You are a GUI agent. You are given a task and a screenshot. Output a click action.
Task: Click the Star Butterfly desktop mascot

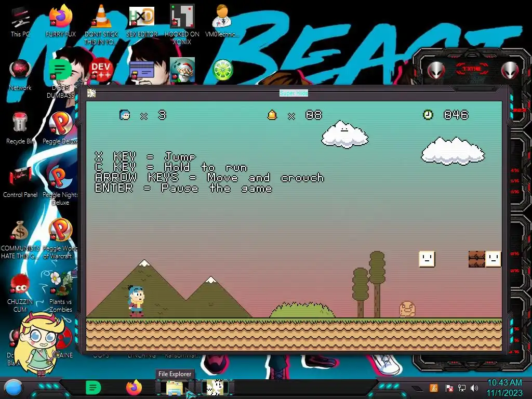coord(39,344)
